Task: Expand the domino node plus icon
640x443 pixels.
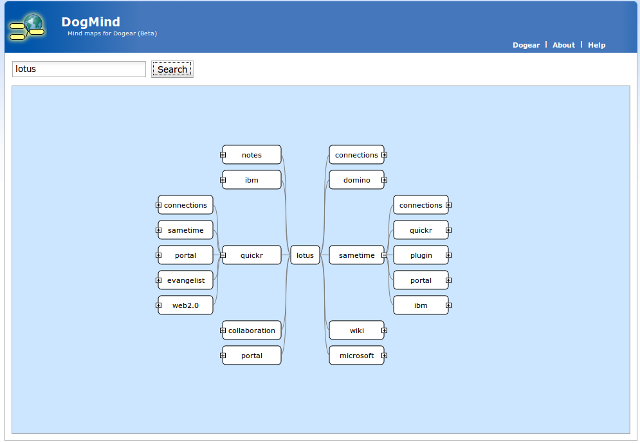Action: [384, 181]
